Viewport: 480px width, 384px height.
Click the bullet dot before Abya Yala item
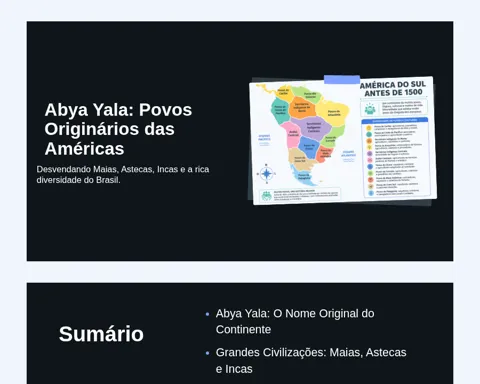(x=208, y=314)
